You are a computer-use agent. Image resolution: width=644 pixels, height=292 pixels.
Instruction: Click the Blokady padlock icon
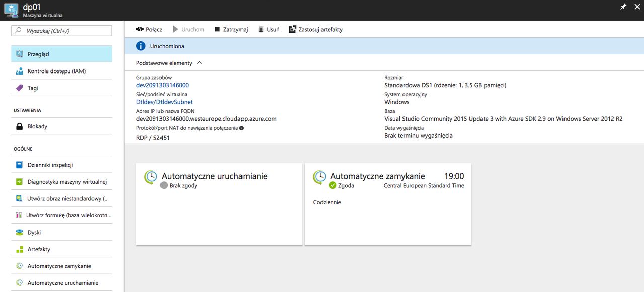[x=20, y=126]
